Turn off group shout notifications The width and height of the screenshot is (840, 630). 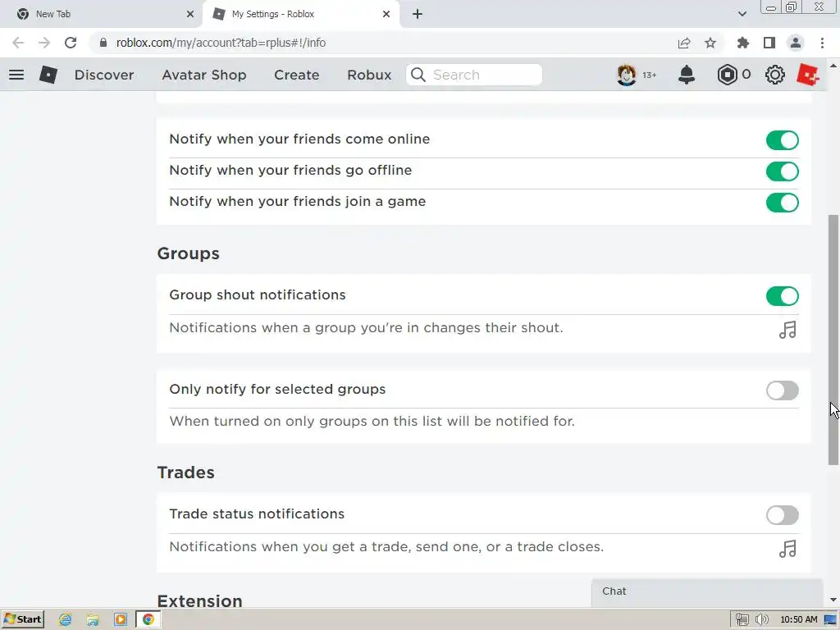(x=782, y=295)
